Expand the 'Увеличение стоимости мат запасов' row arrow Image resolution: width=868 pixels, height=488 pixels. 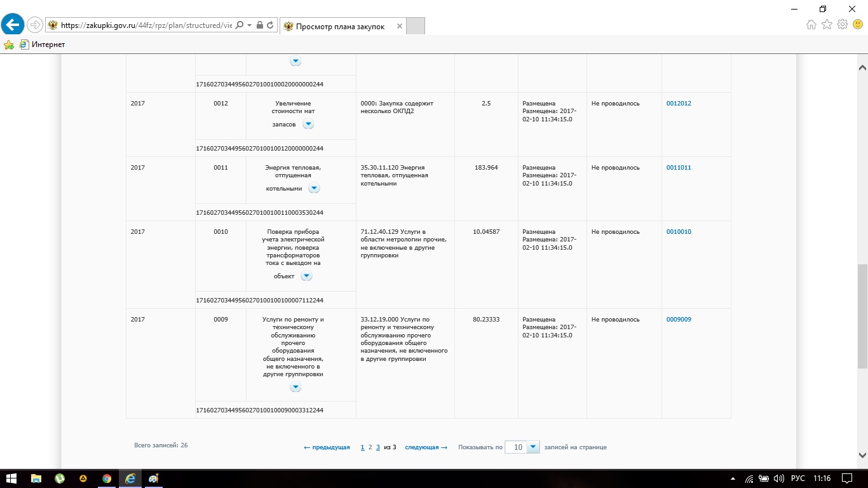point(308,125)
